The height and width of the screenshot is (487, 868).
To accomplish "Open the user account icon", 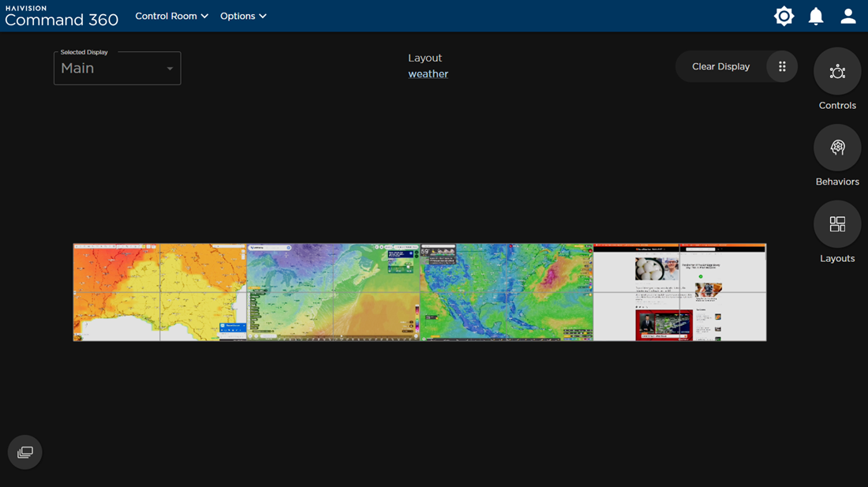I will coord(848,16).
